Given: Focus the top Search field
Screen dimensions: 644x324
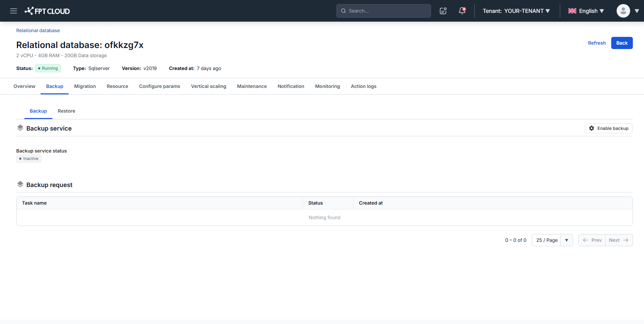Looking at the screenshot, I should (383, 11).
